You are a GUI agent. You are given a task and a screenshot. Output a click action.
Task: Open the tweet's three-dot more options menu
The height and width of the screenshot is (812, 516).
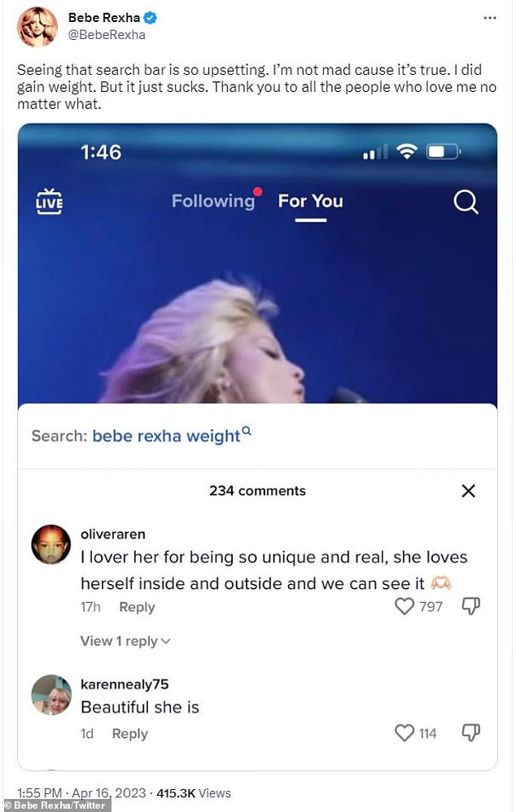pos(490,18)
